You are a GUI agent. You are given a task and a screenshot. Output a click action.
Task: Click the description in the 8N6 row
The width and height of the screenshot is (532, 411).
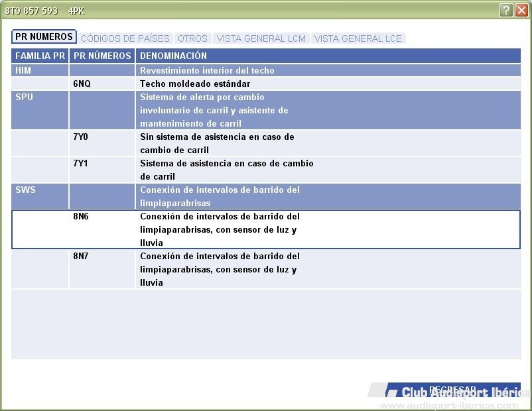pyautogui.click(x=220, y=229)
